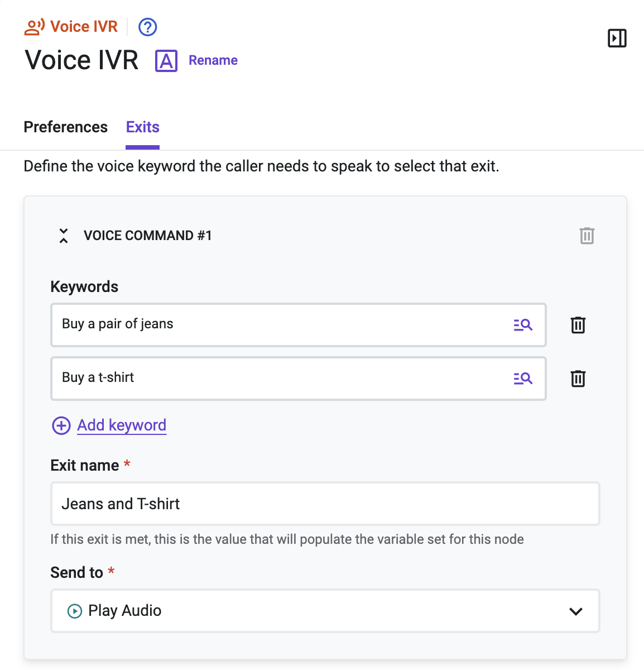The height and width of the screenshot is (670, 644).
Task: Select the Exits tab
Action: [143, 127]
